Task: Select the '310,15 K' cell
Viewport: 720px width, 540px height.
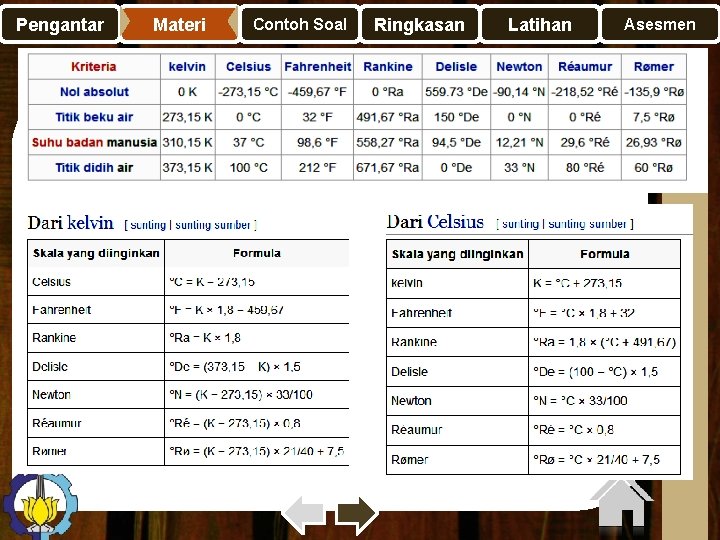Action: click(187, 142)
